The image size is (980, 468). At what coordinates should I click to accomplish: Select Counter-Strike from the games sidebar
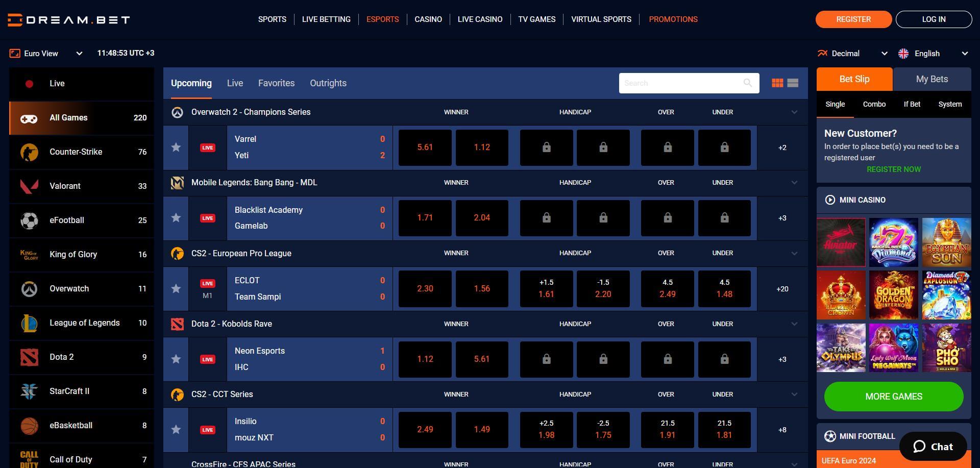[x=76, y=152]
